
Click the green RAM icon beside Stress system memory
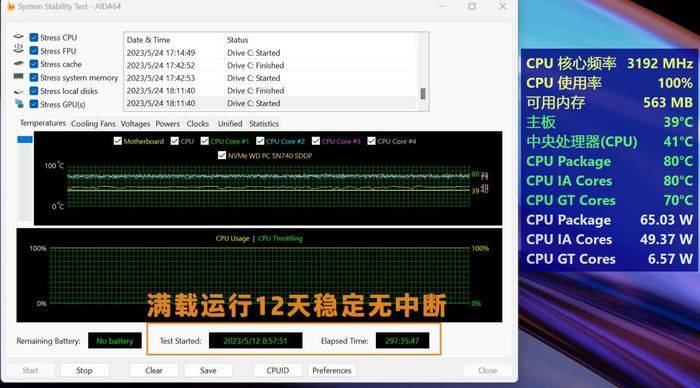[x=18, y=77]
